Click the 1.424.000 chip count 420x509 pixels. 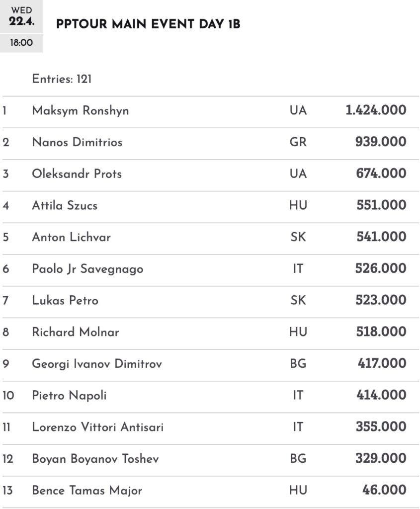(x=376, y=110)
